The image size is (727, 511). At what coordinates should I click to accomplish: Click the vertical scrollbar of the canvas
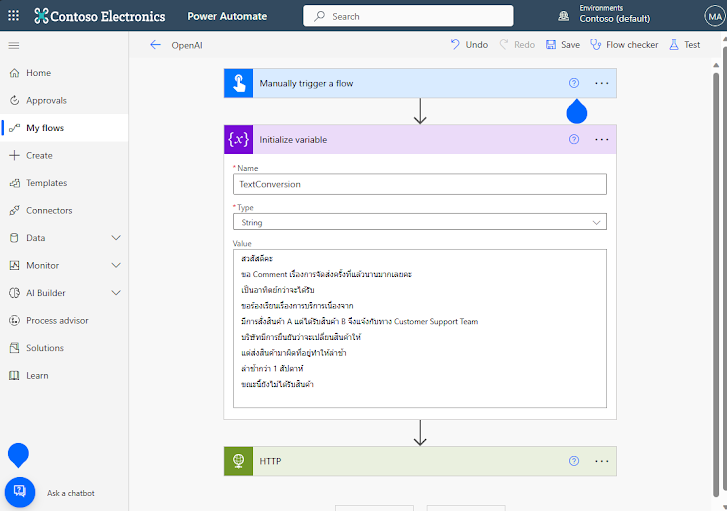pos(716,284)
